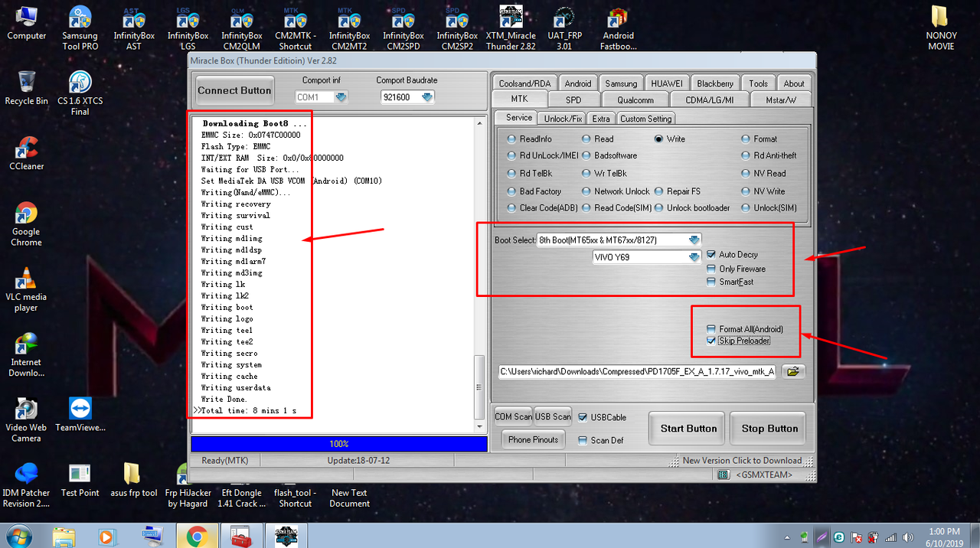Launch InfinityBox CM2SP2 desktop icon

point(457,28)
